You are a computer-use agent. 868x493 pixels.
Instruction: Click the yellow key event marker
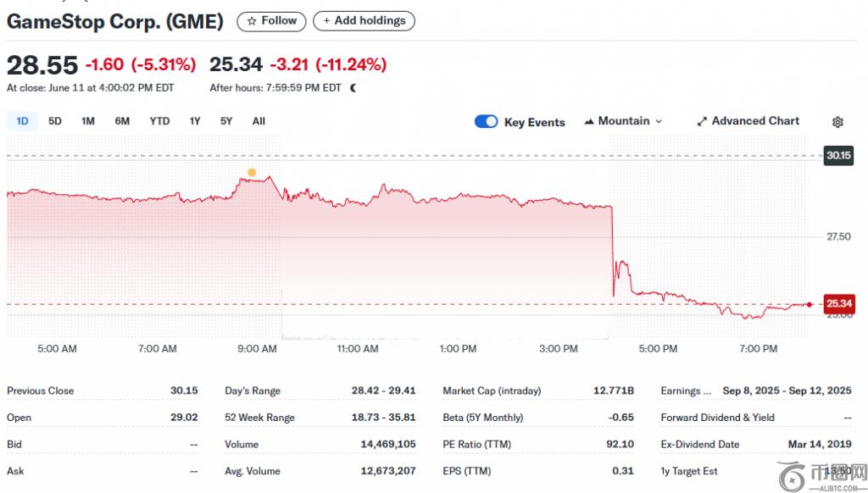(x=252, y=173)
